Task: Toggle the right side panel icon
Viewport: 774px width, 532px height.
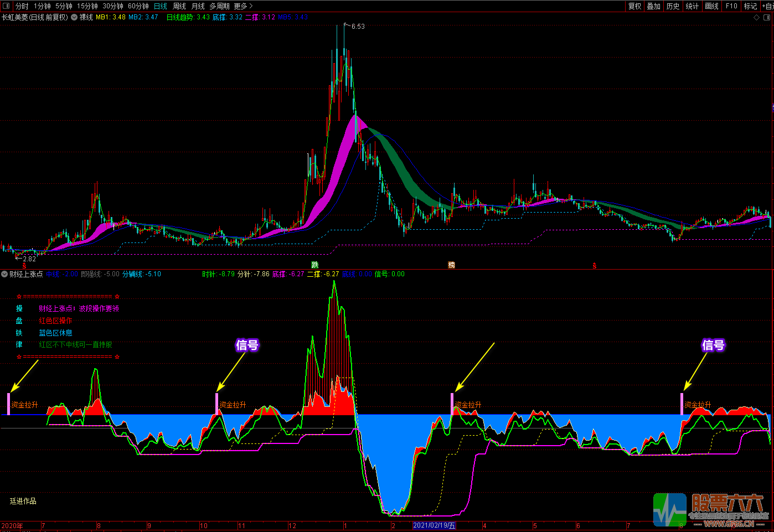Action: click(767, 17)
